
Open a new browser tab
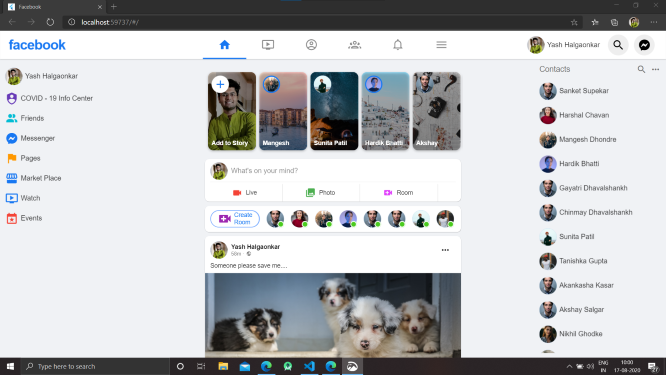click(113, 6)
